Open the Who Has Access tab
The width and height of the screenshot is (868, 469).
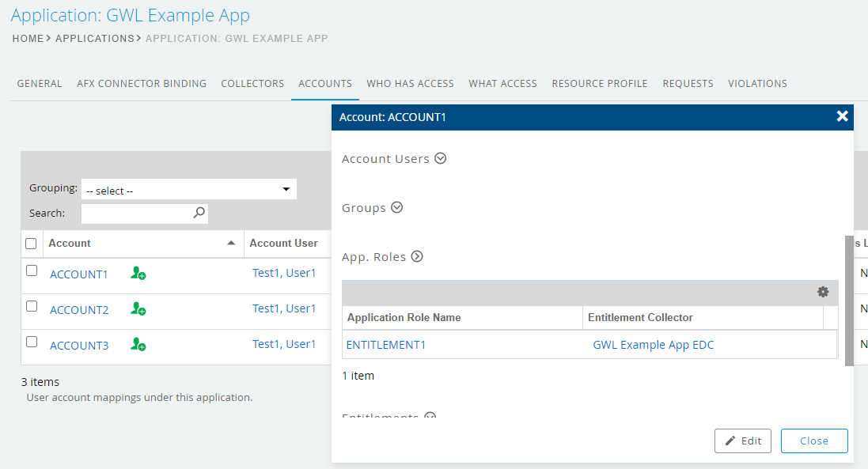coord(410,83)
